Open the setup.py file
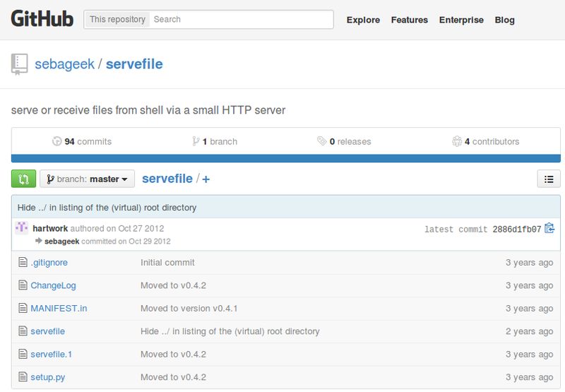This screenshot has width=565, height=392. (x=47, y=377)
